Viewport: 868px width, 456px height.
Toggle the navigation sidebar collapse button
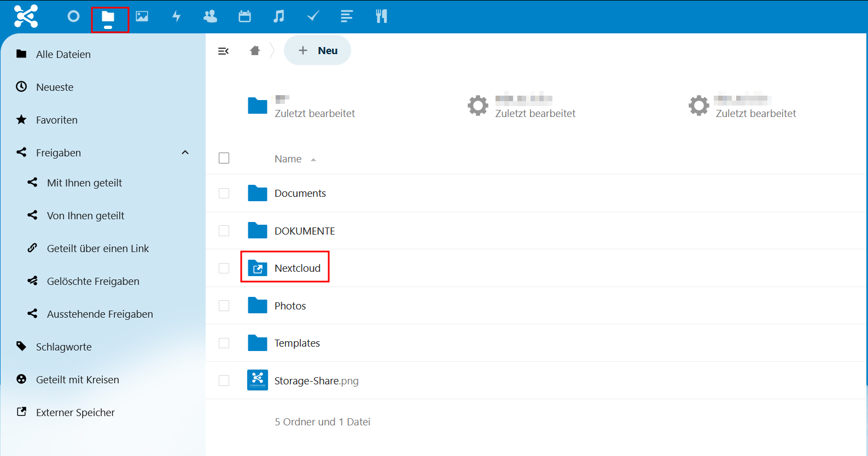[223, 51]
